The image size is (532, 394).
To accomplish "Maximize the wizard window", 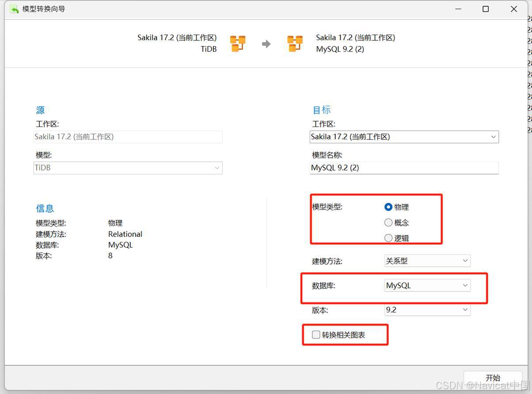I will [486, 9].
